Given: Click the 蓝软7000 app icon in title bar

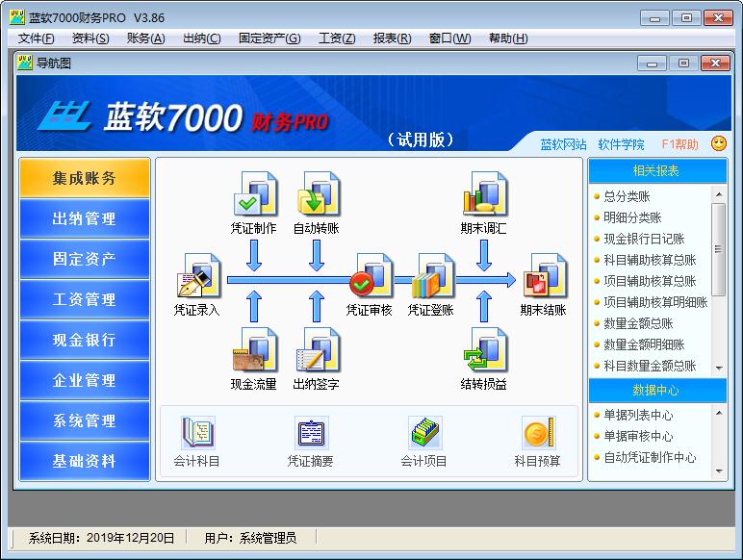Looking at the screenshot, I should (17, 17).
